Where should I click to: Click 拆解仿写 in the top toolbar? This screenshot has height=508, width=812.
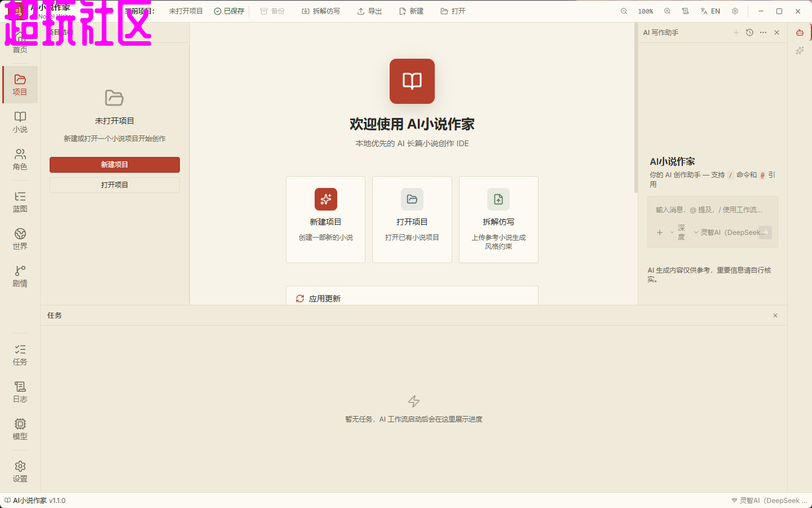321,11
